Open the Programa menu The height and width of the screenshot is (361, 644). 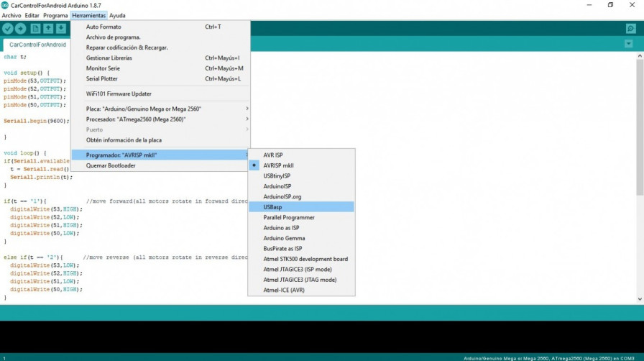[55, 15]
